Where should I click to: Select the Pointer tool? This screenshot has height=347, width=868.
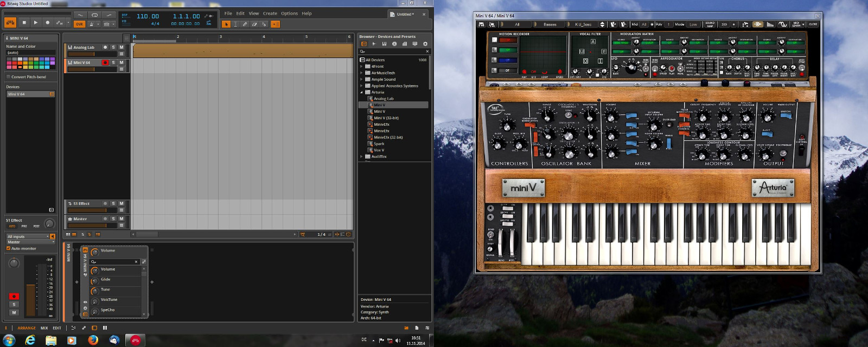click(226, 24)
